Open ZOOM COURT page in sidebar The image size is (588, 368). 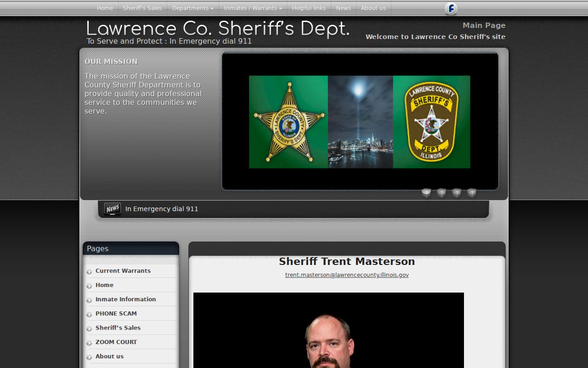(116, 342)
